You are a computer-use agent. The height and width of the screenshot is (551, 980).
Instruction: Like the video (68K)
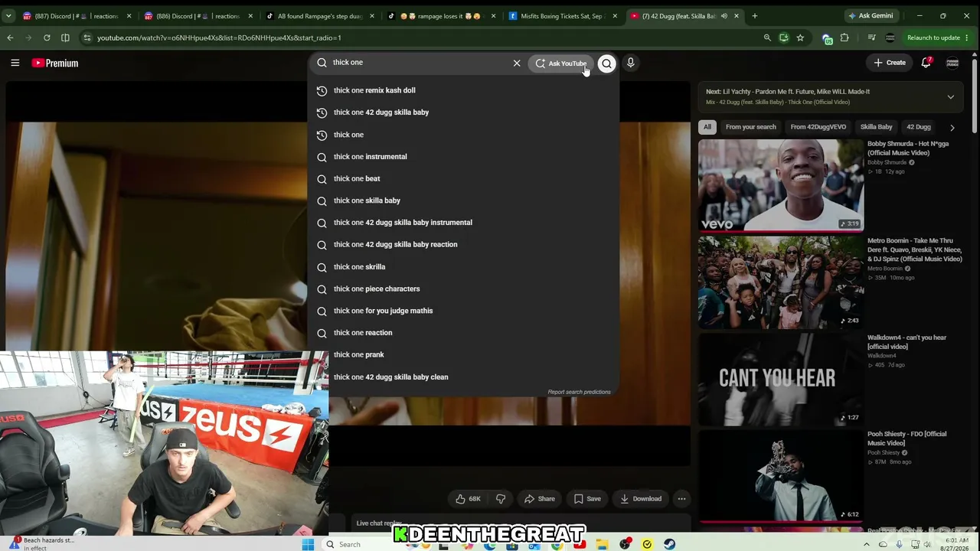467,499
